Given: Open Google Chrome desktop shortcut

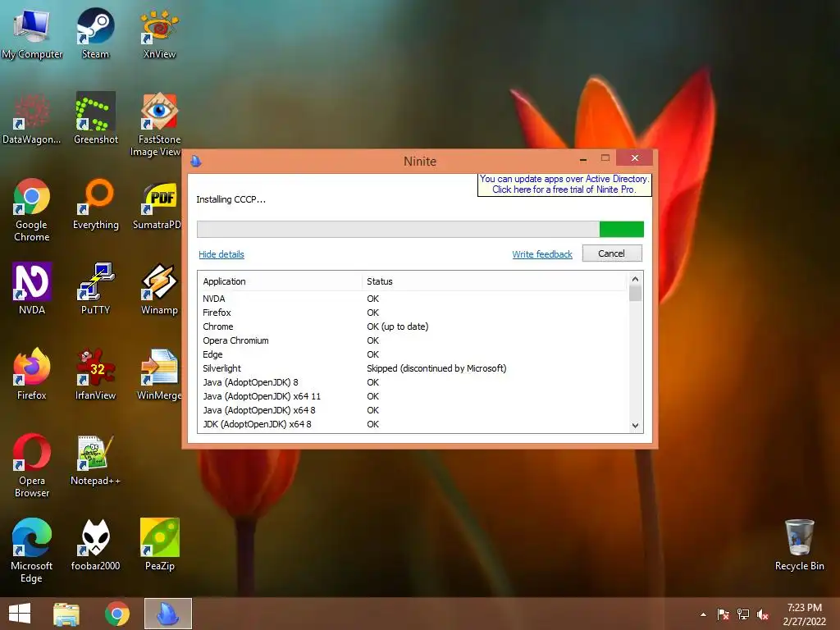Looking at the screenshot, I should pos(32,210).
